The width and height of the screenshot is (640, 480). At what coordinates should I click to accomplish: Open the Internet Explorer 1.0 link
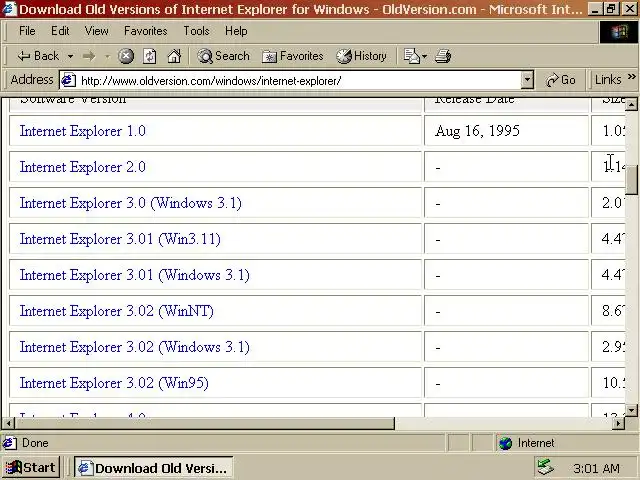82,131
